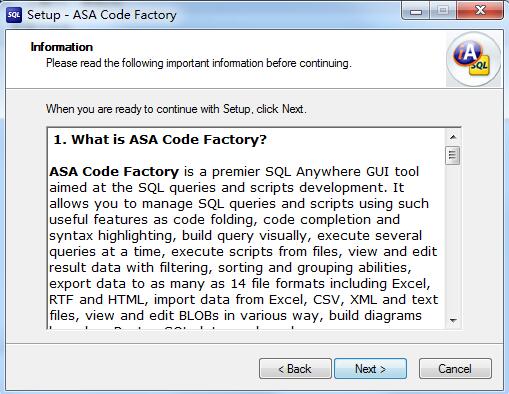Cancel the installation
The width and height of the screenshot is (509, 394).
[x=455, y=369]
